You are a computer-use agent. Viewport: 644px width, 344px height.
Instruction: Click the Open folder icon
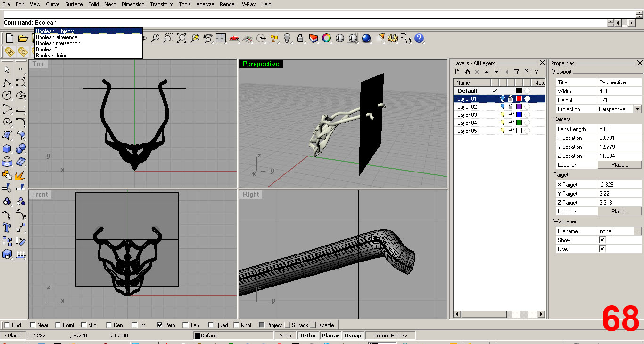pos(23,38)
